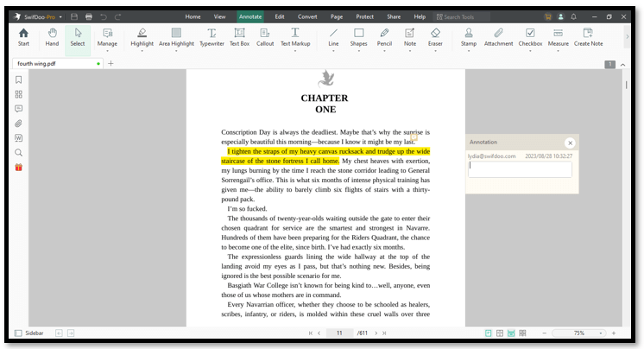Open the bookmarks sidebar panel

pyautogui.click(x=18, y=79)
